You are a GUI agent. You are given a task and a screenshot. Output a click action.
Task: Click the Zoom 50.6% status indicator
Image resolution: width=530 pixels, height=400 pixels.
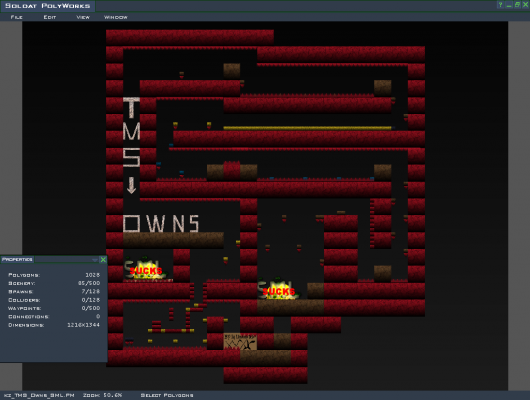[102, 395]
